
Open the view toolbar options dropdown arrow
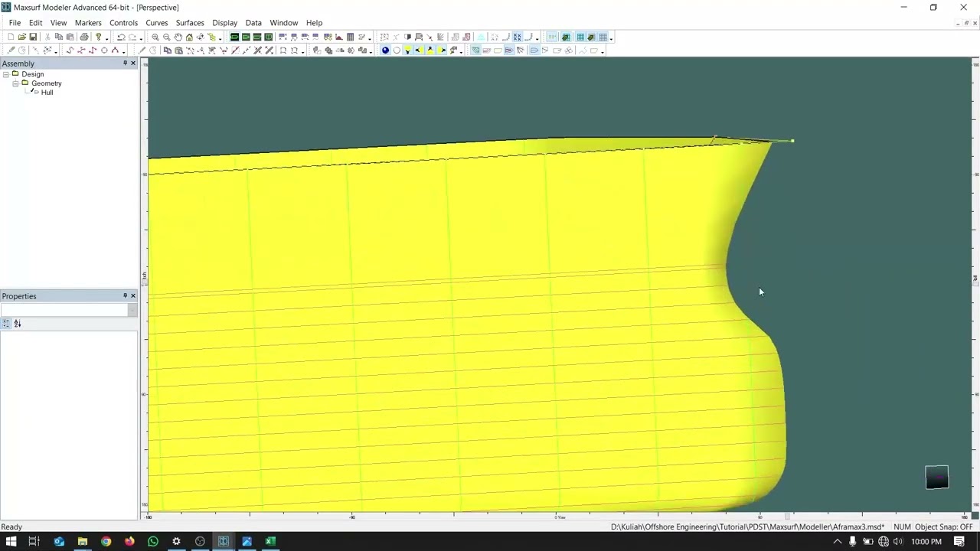point(220,37)
